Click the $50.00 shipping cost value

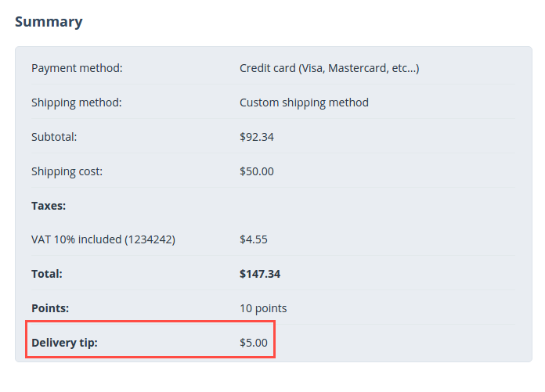[x=257, y=171]
